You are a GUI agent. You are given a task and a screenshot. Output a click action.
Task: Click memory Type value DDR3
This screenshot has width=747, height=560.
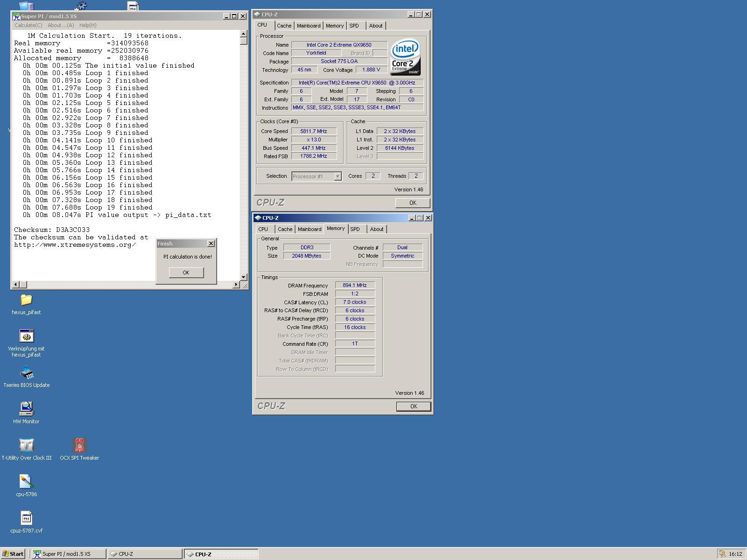307,248
